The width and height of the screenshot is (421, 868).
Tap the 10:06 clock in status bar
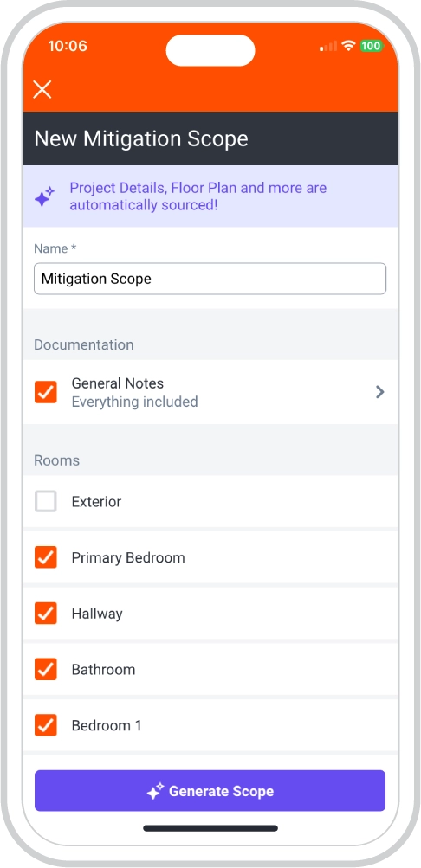click(67, 46)
